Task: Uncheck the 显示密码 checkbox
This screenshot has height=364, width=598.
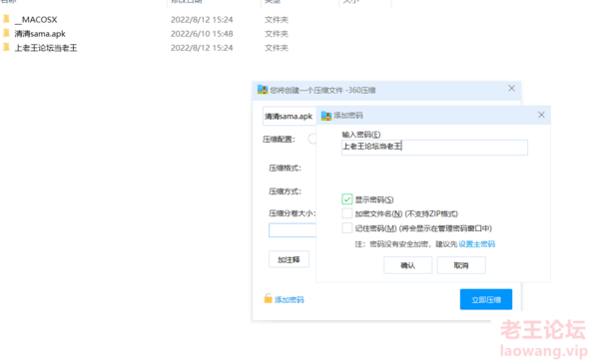Action: [346, 199]
